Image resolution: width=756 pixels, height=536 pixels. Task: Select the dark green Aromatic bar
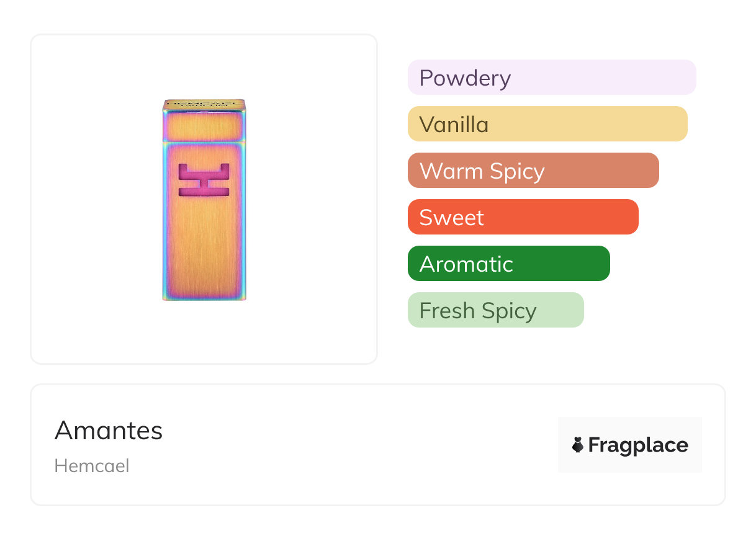tap(508, 264)
